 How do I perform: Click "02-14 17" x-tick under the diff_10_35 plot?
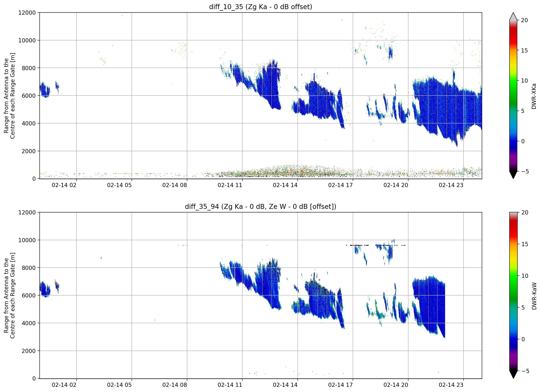(x=340, y=185)
